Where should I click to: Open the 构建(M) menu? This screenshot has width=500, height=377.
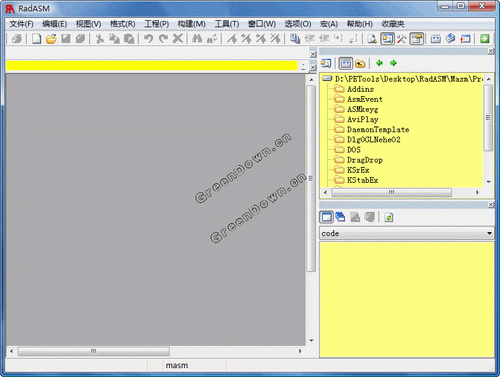pos(191,24)
